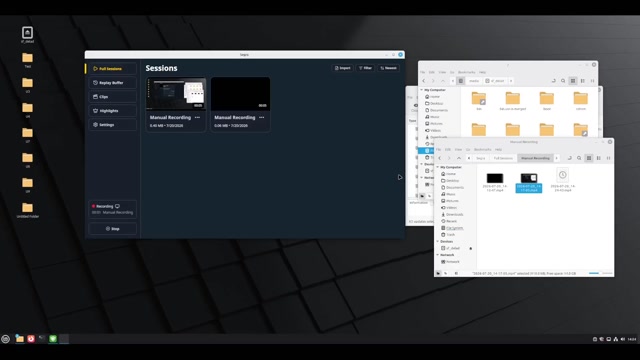The height and width of the screenshot is (360, 640).
Task: Click the Import button
Action: 342,68
